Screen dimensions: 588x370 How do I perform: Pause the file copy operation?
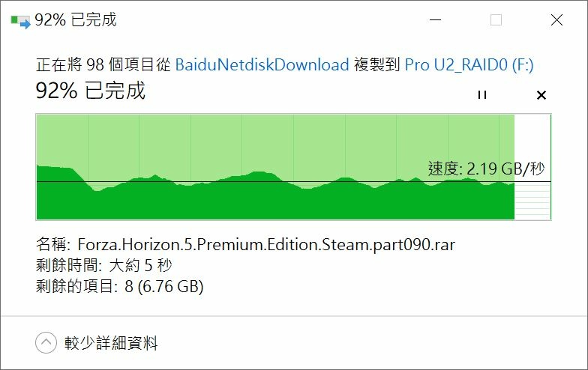482,94
